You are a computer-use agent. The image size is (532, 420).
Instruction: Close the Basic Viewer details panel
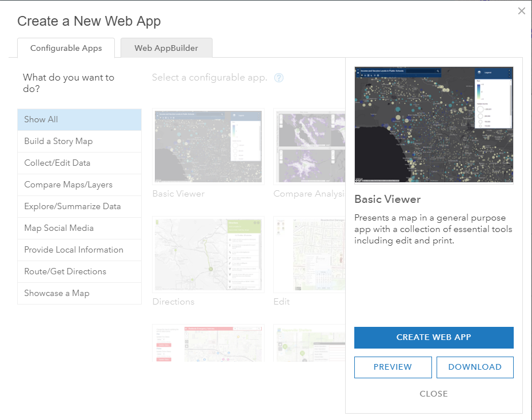click(434, 394)
